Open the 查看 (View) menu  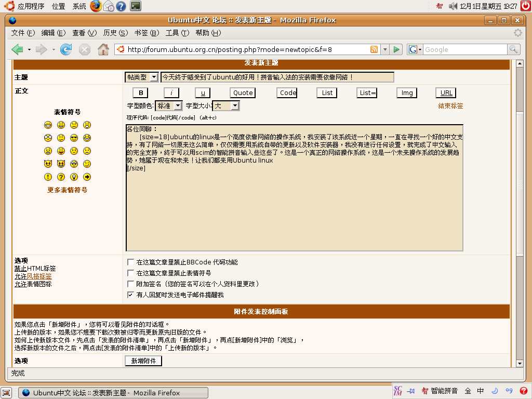pos(85,33)
